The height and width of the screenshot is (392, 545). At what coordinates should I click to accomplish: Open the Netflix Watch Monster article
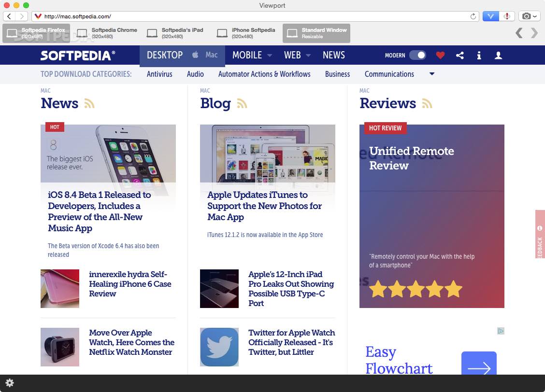(x=131, y=342)
